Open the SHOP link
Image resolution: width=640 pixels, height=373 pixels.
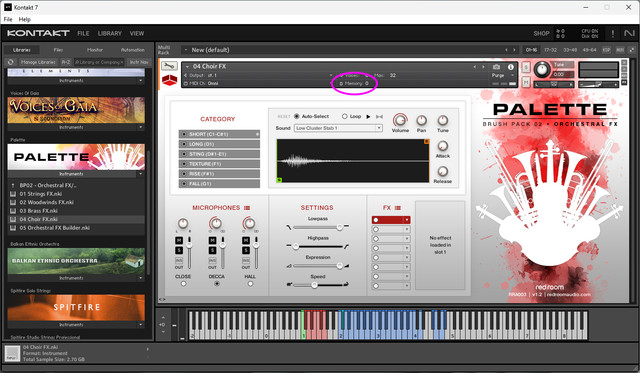[x=541, y=33]
